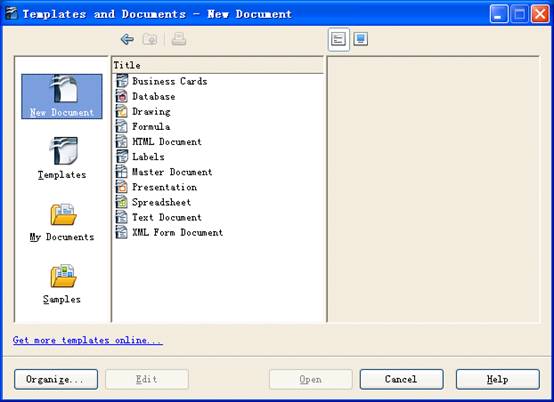Viewport: 554px width, 402px height.
Task: Click the Print toolbar icon
Action: tap(179, 39)
